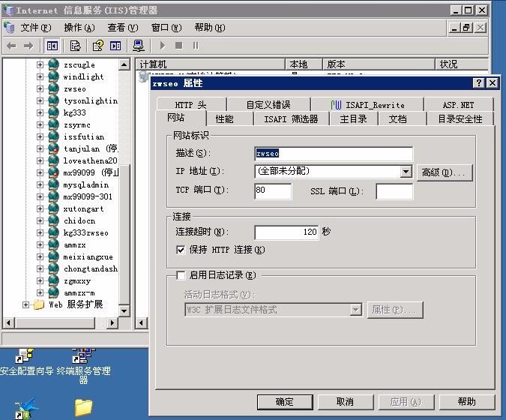Select the zscugle website globe icon

point(53,64)
